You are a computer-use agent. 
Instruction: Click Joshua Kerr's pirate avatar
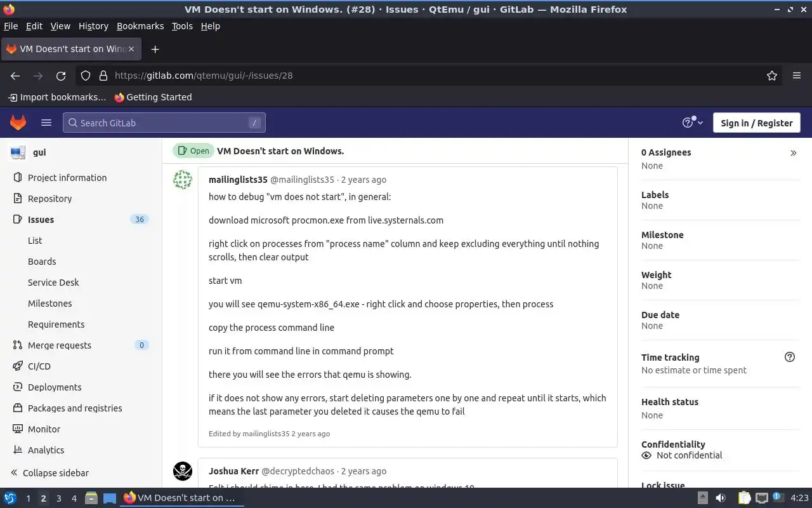click(183, 471)
